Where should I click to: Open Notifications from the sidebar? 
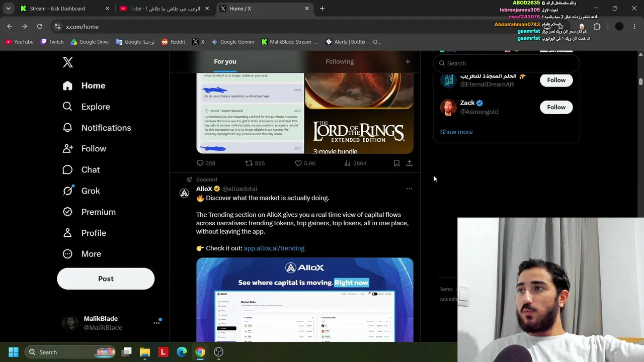97,128
